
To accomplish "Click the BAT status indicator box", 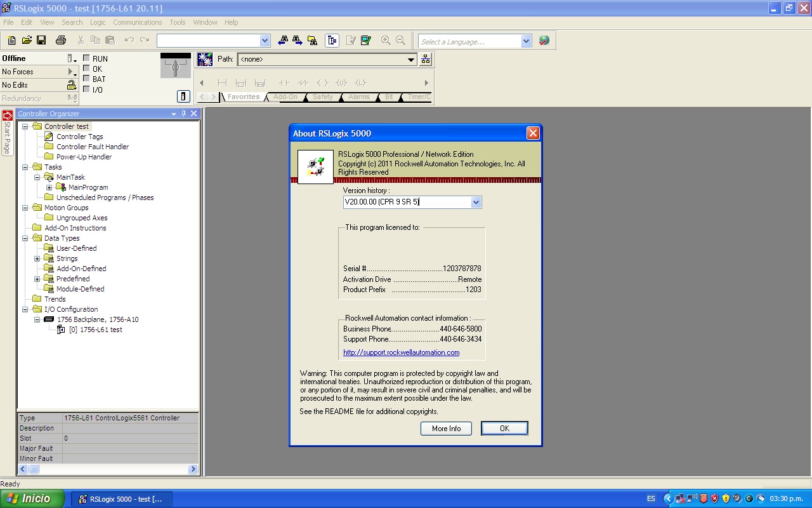I will point(86,79).
